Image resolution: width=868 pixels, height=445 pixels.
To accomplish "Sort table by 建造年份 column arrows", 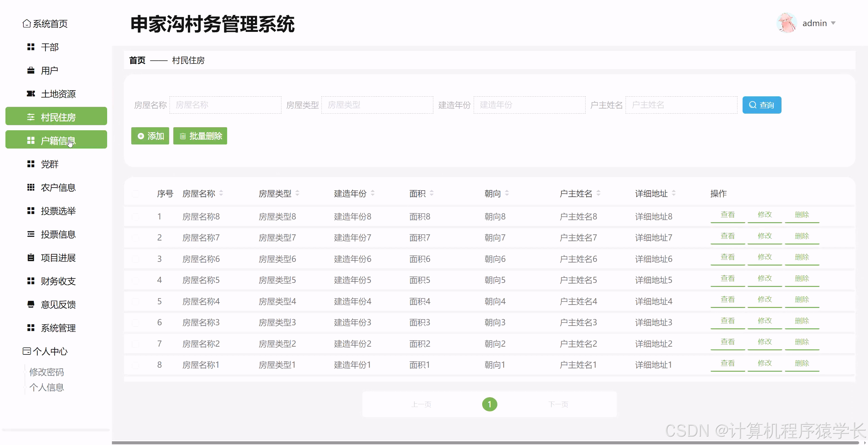I will click(373, 193).
